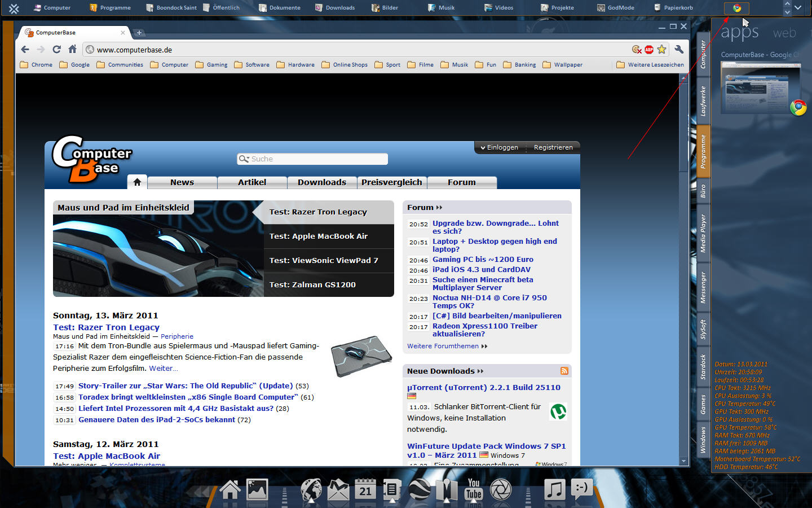Screen dimensions: 812x508
Task: Launch the Google Earth sphere icon in dock
Action: click(x=420, y=489)
